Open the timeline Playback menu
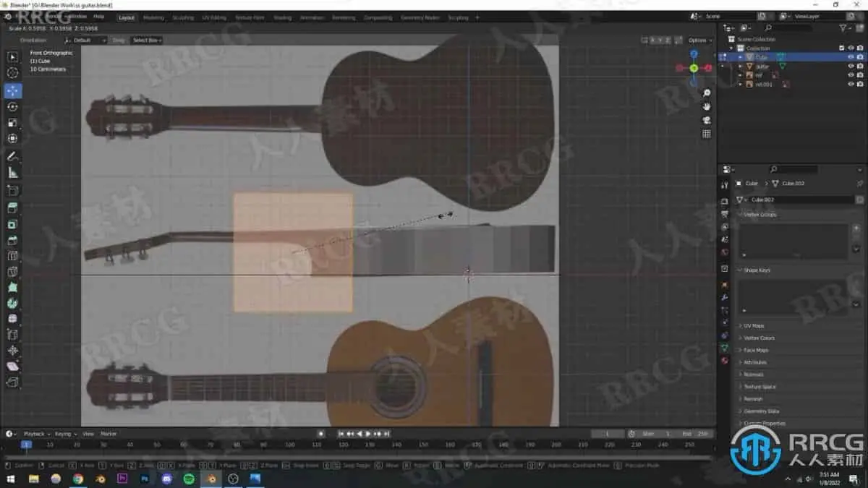The width and height of the screenshot is (868, 488). pyautogui.click(x=36, y=434)
